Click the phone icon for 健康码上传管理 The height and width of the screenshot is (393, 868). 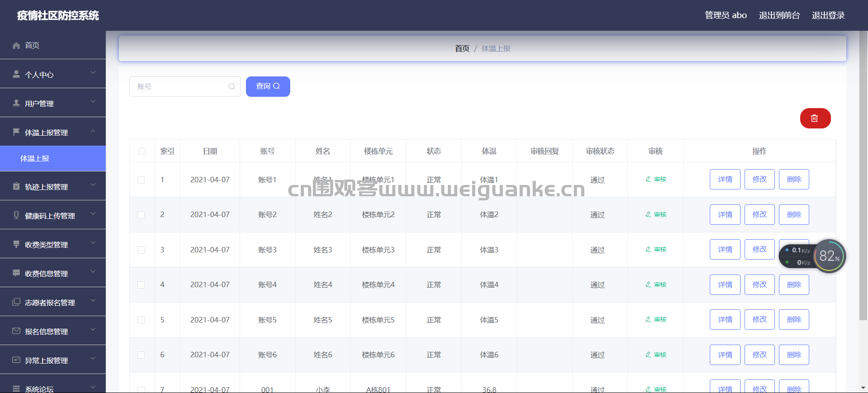click(16, 215)
